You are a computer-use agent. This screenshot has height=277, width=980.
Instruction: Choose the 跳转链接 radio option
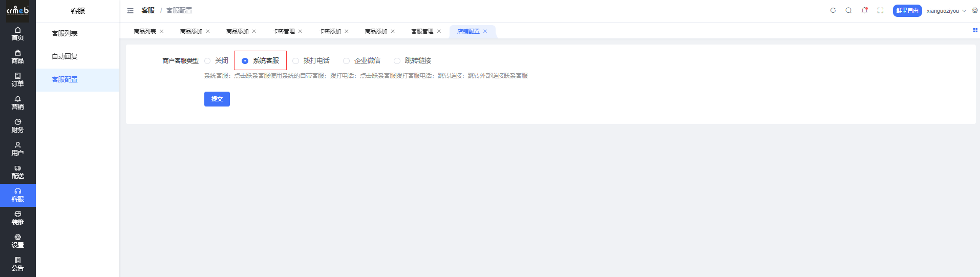pos(397,61)
